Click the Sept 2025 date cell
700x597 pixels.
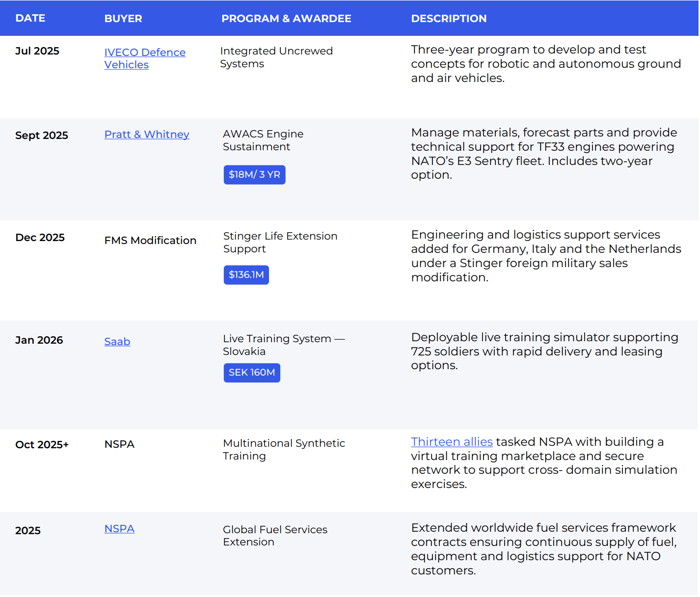click(x=42, y=136)
